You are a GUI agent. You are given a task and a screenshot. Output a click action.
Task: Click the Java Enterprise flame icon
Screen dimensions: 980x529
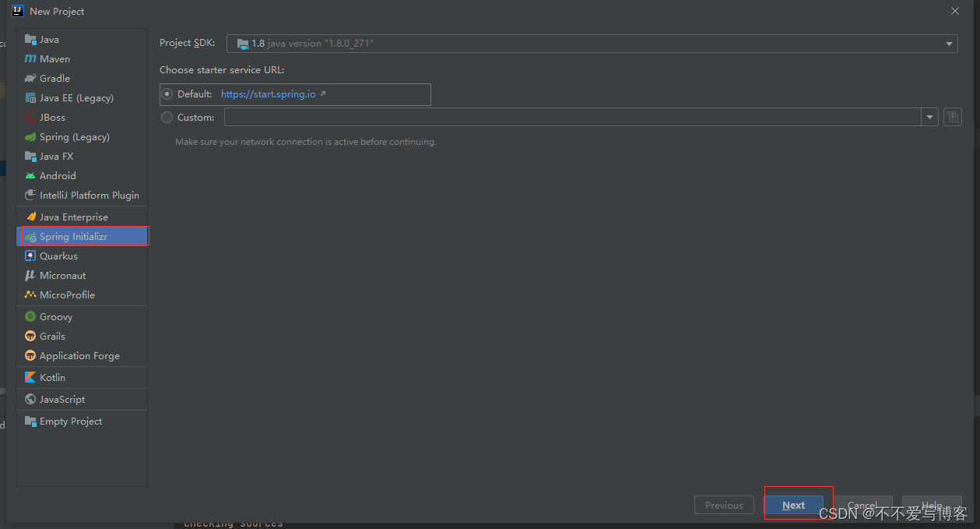[30, 217]
